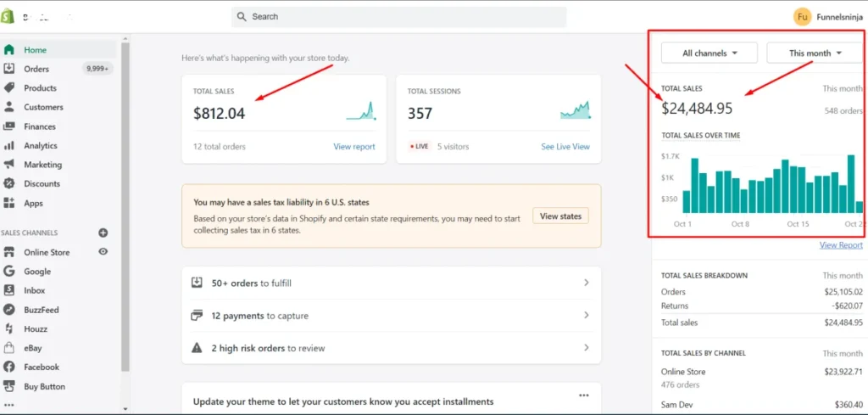This screenshot has height=415, width=868.
Task: Click the Home icon in sidebar
Action: point(8,50)
